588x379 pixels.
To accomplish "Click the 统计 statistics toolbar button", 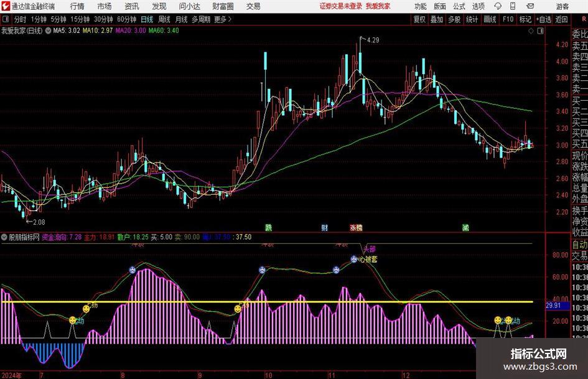I will tap(472, 19).
